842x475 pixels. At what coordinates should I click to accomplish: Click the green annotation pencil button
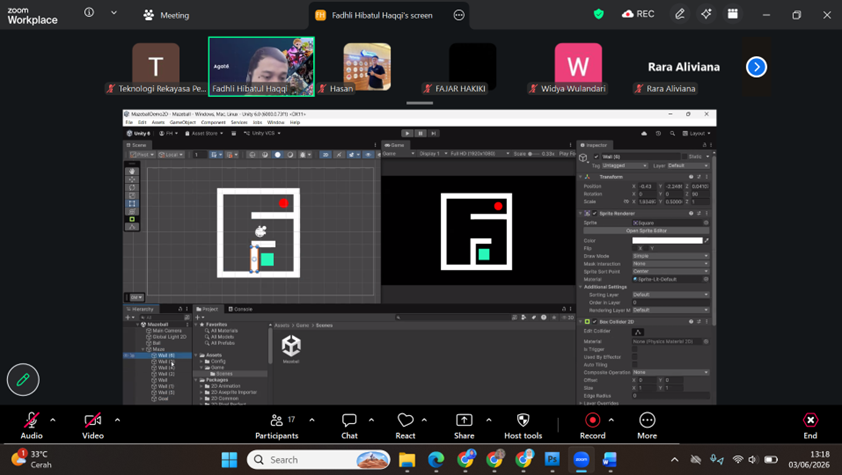23,380
